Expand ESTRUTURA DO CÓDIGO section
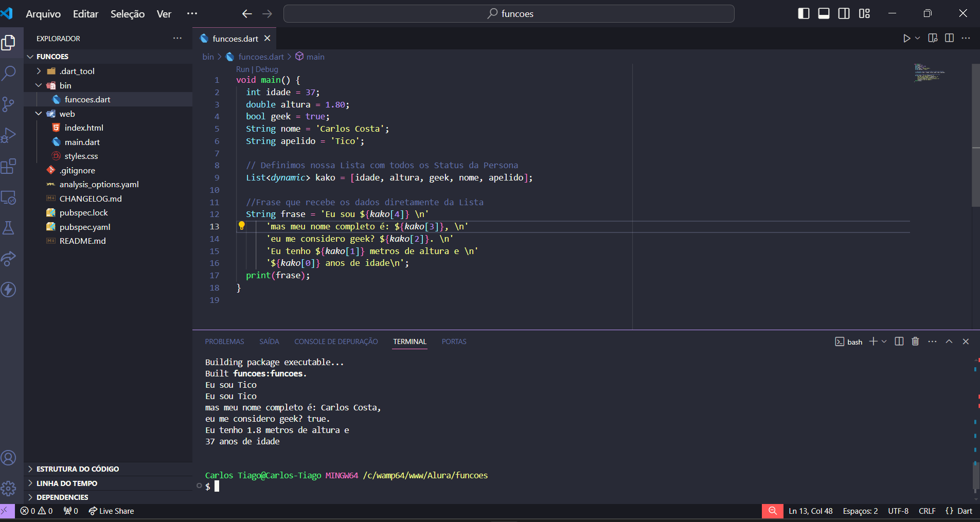 click(108, 469)
